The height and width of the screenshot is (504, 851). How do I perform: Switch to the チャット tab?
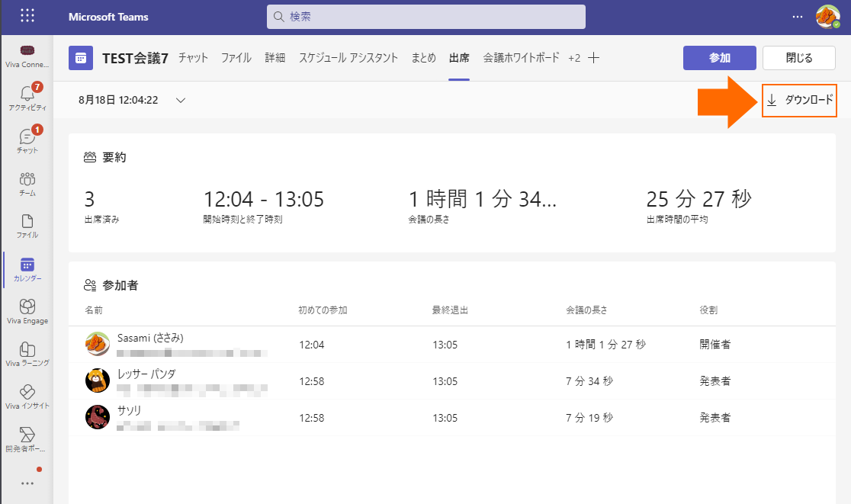[x=193, y=58]
